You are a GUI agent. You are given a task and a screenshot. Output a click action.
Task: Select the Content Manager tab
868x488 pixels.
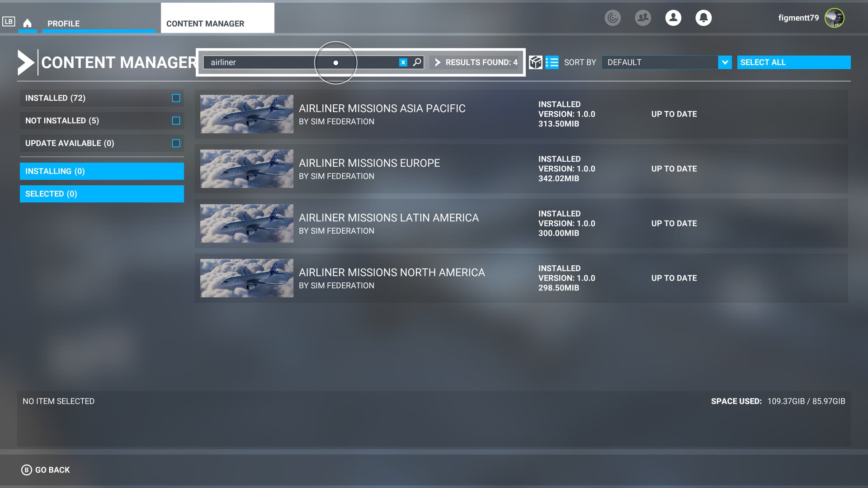205,23
